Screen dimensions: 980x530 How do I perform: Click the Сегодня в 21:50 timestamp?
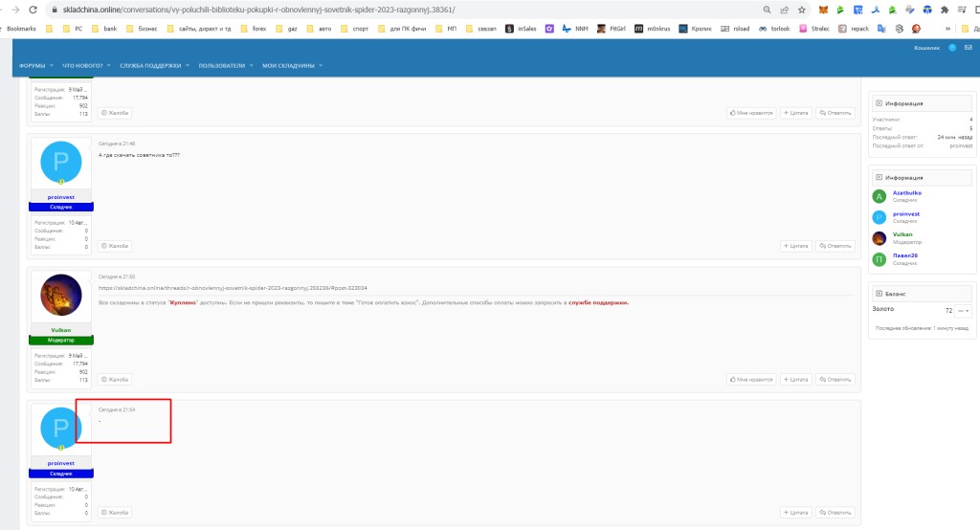point(116,276)
